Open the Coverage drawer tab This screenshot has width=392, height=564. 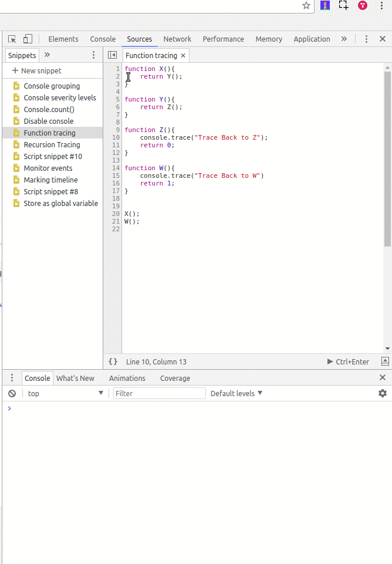(x=175, y=379)
